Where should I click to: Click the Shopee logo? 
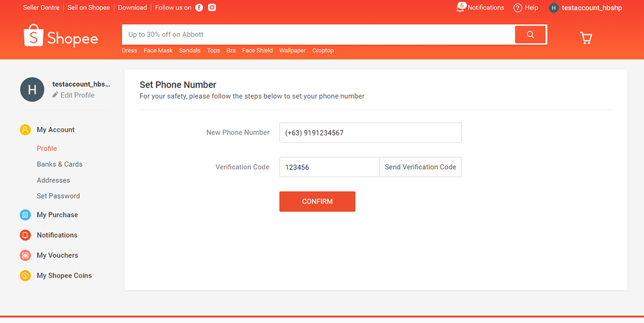point(61,36)
